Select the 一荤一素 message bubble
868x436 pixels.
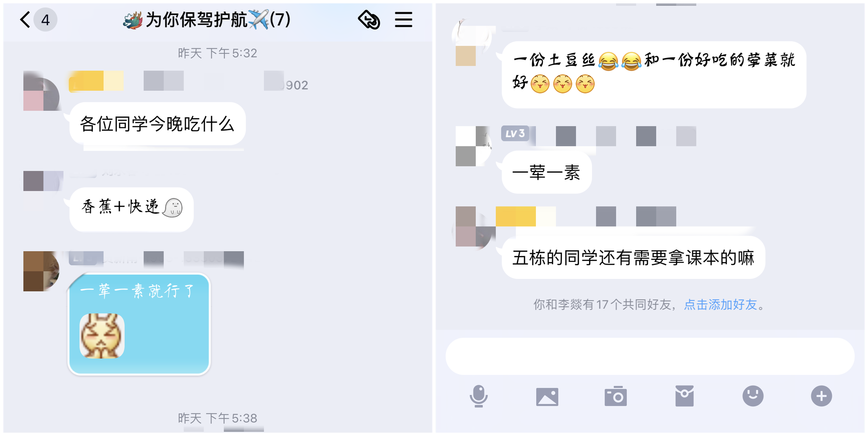pyautogui.click(x=546, y=172)
